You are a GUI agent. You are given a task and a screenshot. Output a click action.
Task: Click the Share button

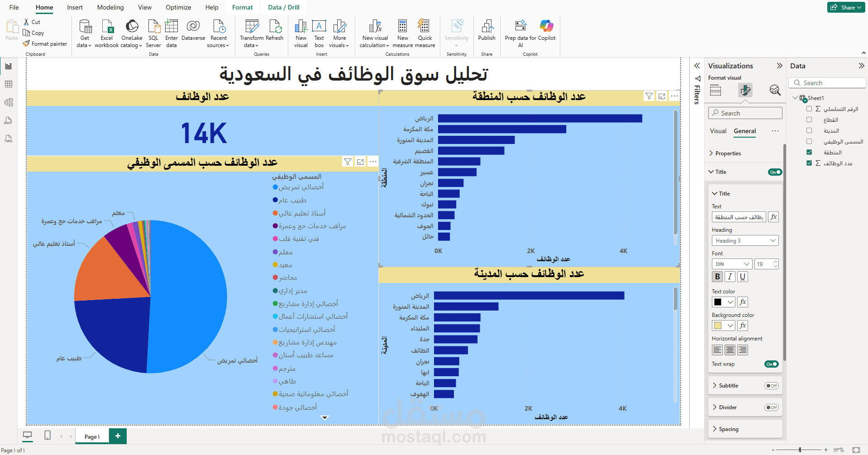point(846,7)
